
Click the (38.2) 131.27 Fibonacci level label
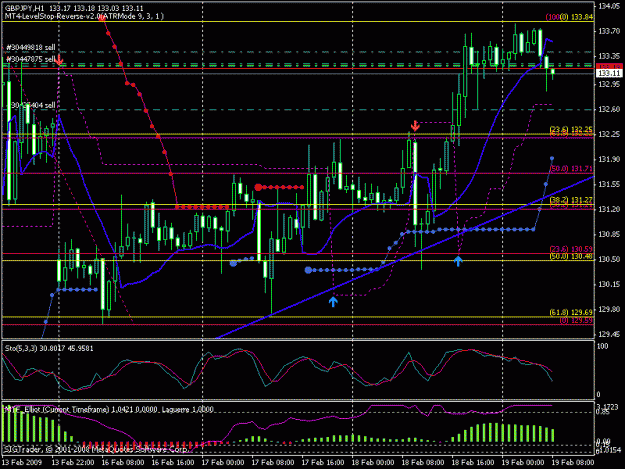[x=571, y=200]
